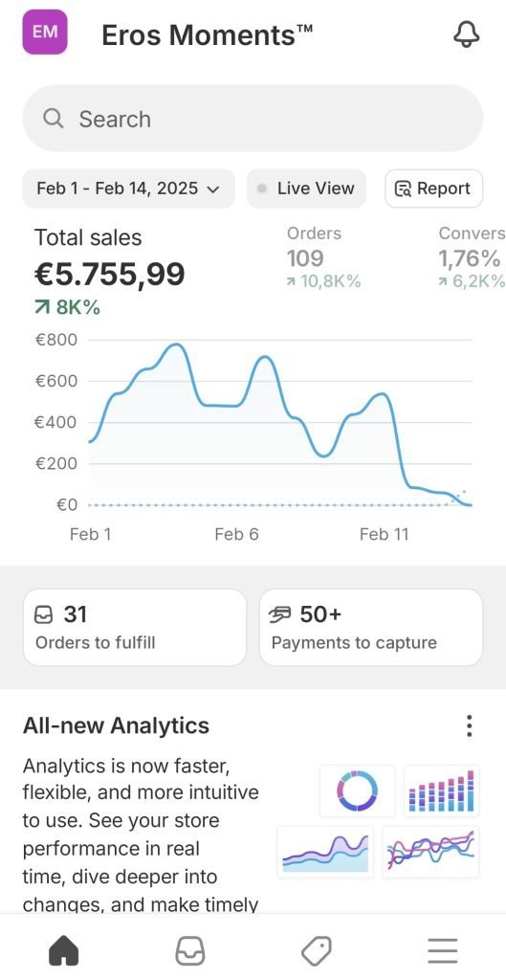The height and width of the screenshot is (980, 506).
Task: Open the Report button
Action: (x=433, y=189)
